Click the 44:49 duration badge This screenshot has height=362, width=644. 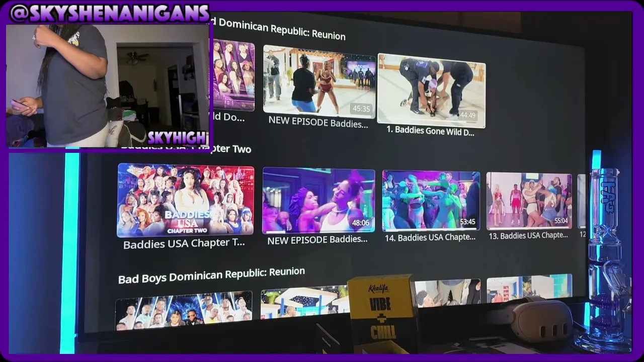pos(468,115)
